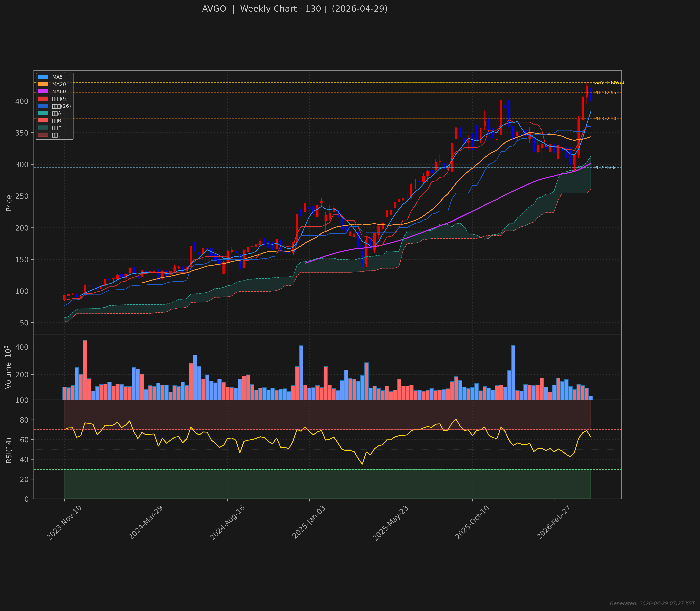Click the RSI(14) axis label
Viewport: 700px width, 611px height.
[x=9, y=450]
